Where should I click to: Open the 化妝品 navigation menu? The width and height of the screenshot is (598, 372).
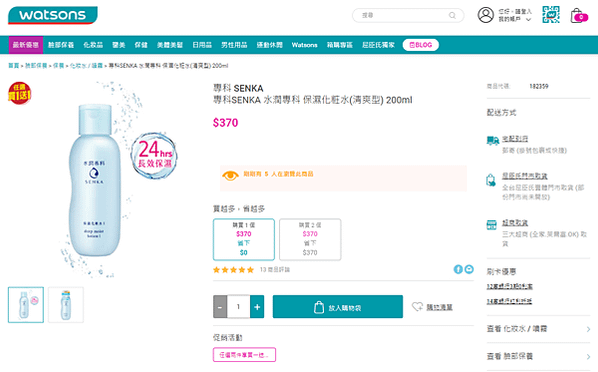pyautogui.click(x=93, y=45)
